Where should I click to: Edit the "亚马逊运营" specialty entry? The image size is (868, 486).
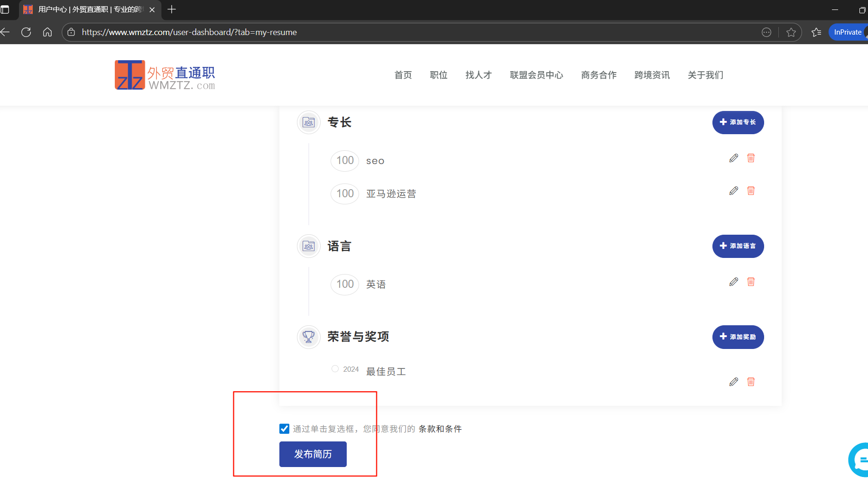click(x=733, y=191)
